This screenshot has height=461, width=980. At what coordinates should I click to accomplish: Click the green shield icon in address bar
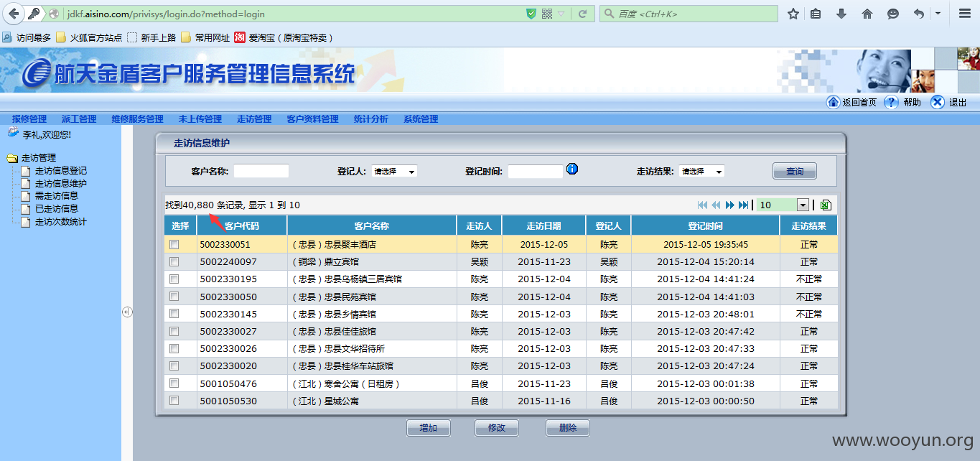tap(531, 14)
